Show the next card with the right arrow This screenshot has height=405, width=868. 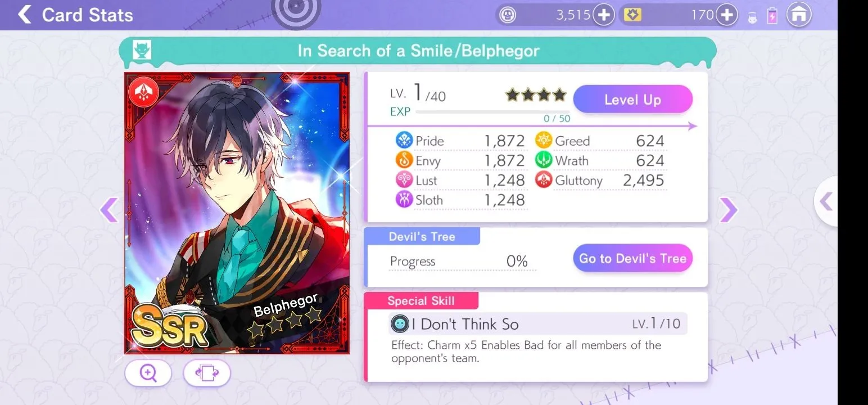tap(728, 210)
